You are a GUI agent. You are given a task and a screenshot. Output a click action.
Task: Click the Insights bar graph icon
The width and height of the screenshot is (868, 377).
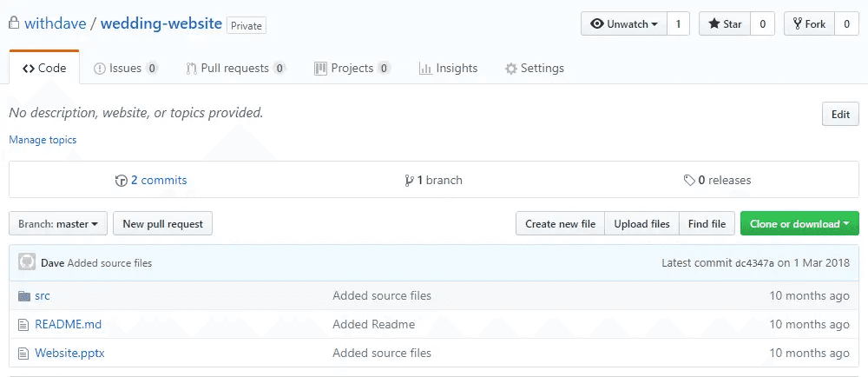425,69
